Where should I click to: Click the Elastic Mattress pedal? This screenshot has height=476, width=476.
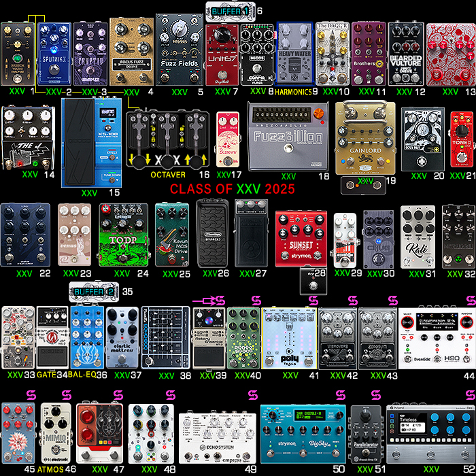[122, 337]
